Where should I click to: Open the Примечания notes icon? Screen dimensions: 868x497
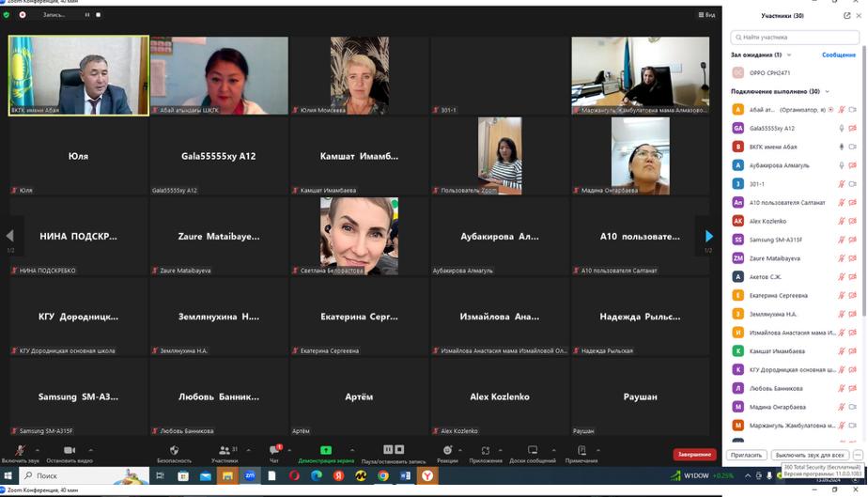pyautogui.click(x=581, y=450)
